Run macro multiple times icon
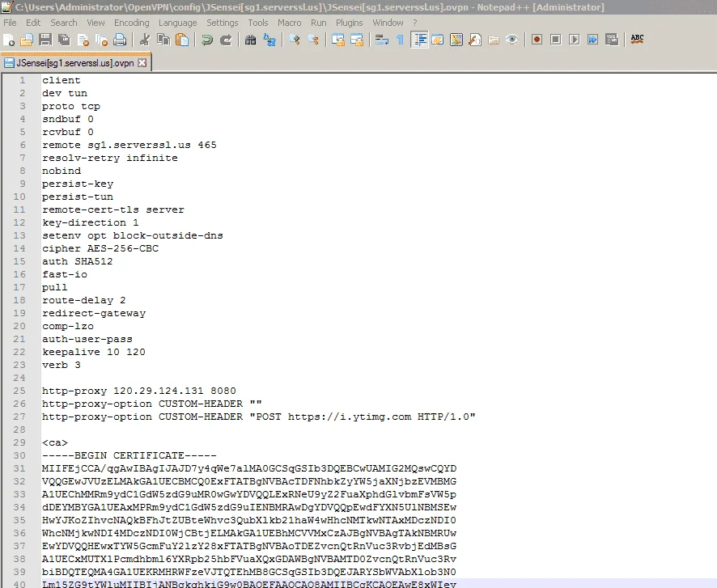The width and height of the screenshot is (717, 588). click(592, 40)
